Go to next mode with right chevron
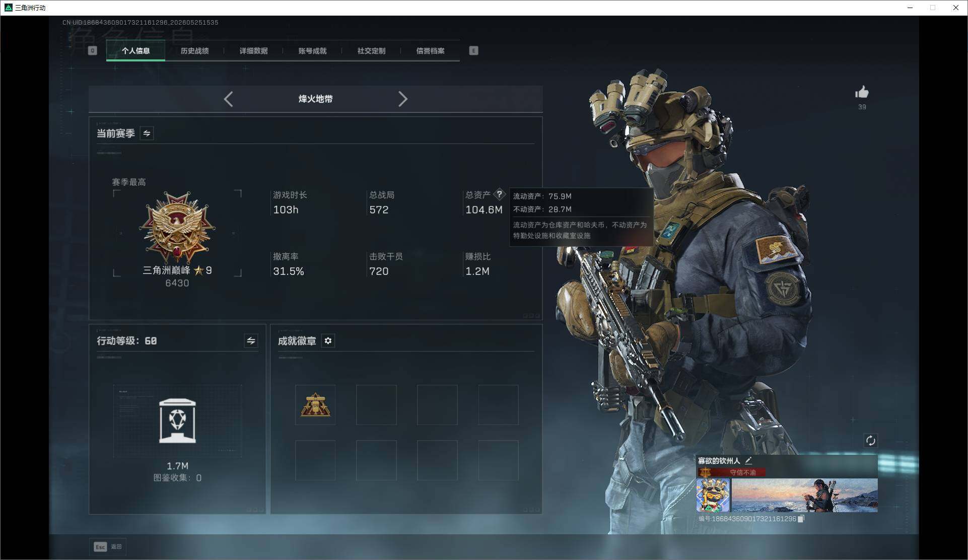The height and width of the screenshot is (560, 968). coord(403,99)
